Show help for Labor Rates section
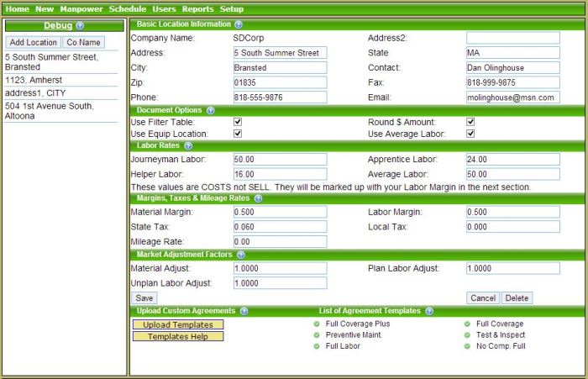The height and width of the screenshot is (379, 588). pyautogui.click(x=188, y=145)
